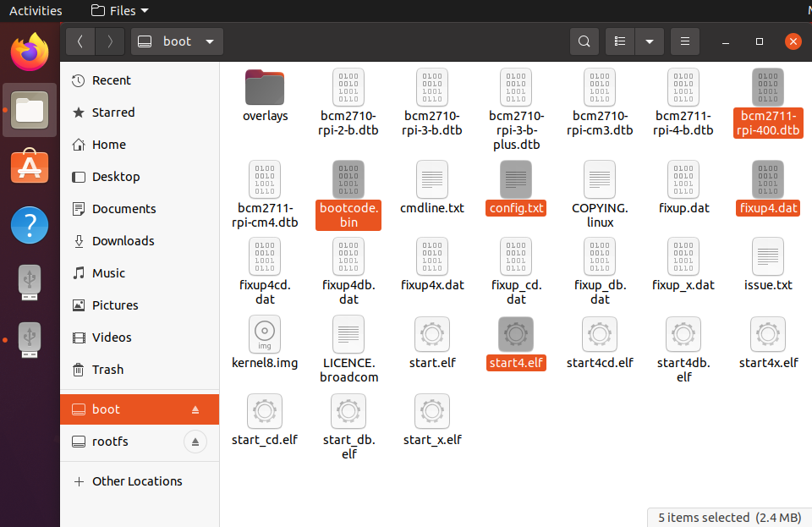Launch Firefox from the dock

pyautogui.click(x=30, y=52)
